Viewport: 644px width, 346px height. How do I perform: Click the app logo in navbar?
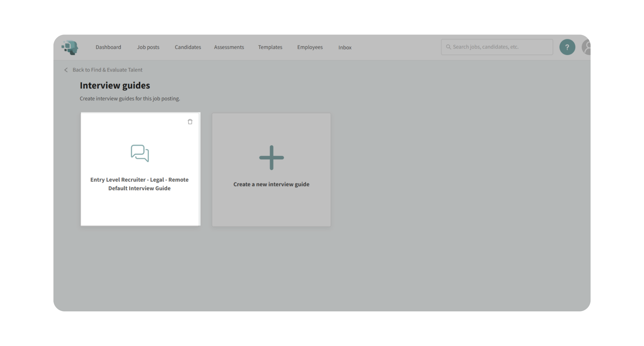[x=70, y=47]
